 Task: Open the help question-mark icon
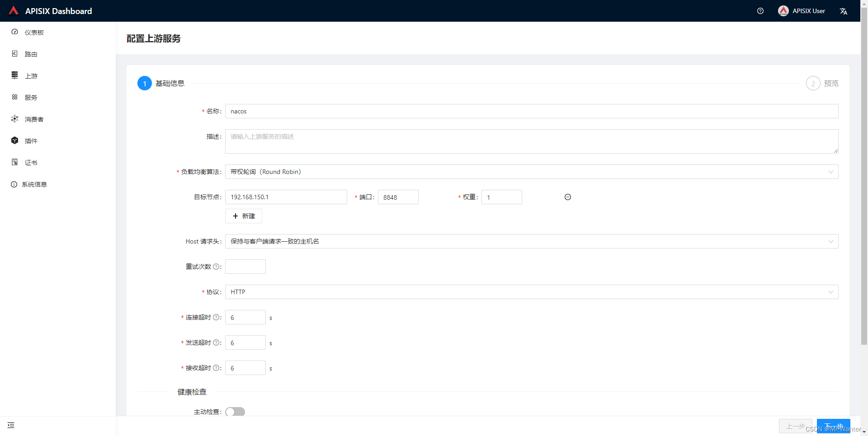[760, 11]
